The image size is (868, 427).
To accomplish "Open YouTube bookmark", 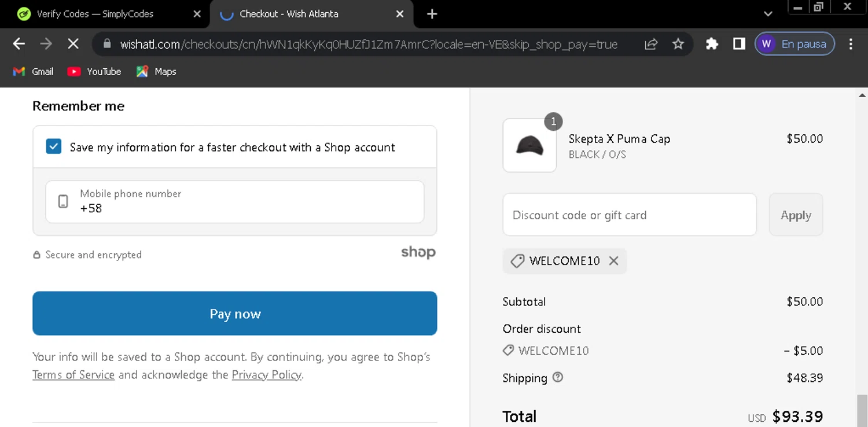I will click(94, 72).
